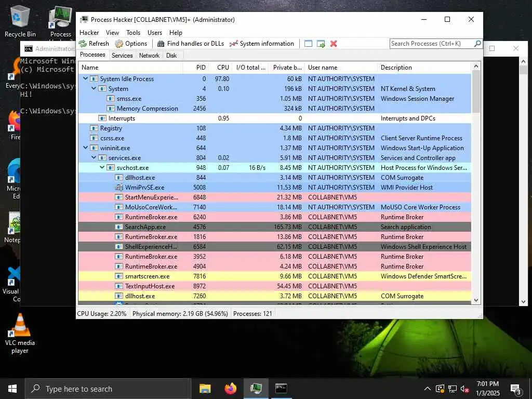Select the Registry process row
Viewport: 532px width, 399px height.
tap(275, 128)
